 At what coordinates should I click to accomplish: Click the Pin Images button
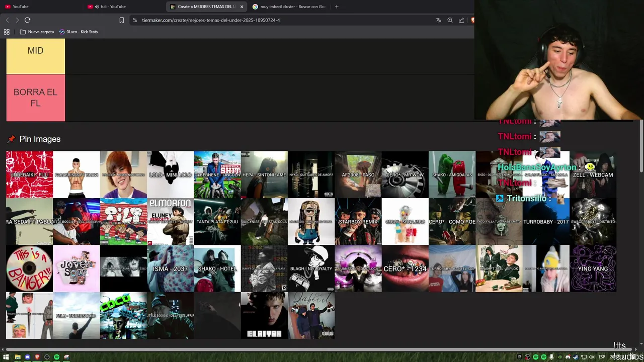(34, 139)
